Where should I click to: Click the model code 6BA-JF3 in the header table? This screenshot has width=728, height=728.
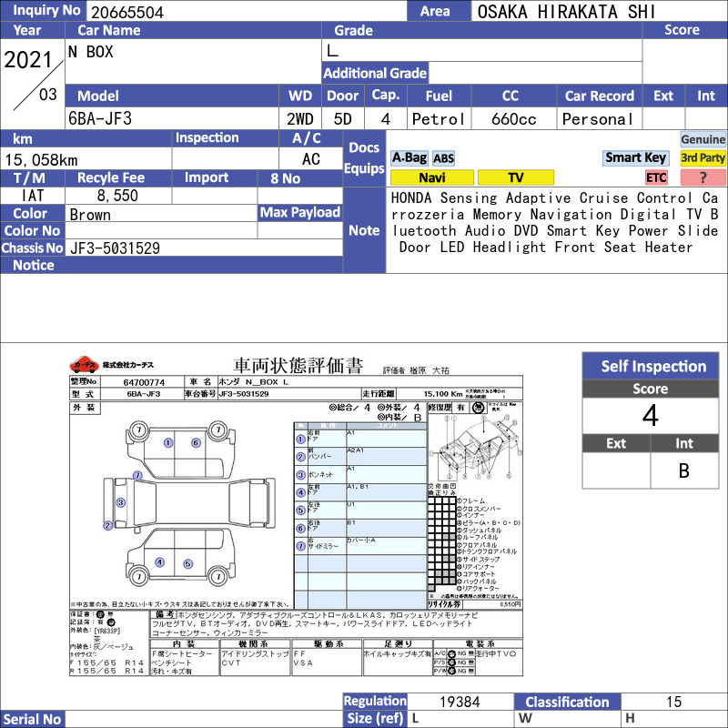100,119
